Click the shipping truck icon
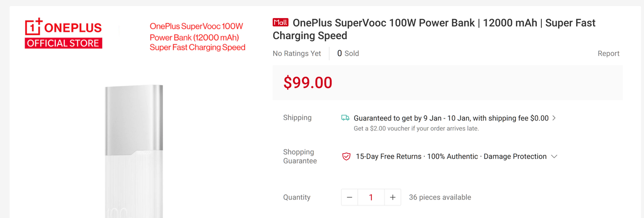The image size is (644, 218). click(x=345, y=118)
